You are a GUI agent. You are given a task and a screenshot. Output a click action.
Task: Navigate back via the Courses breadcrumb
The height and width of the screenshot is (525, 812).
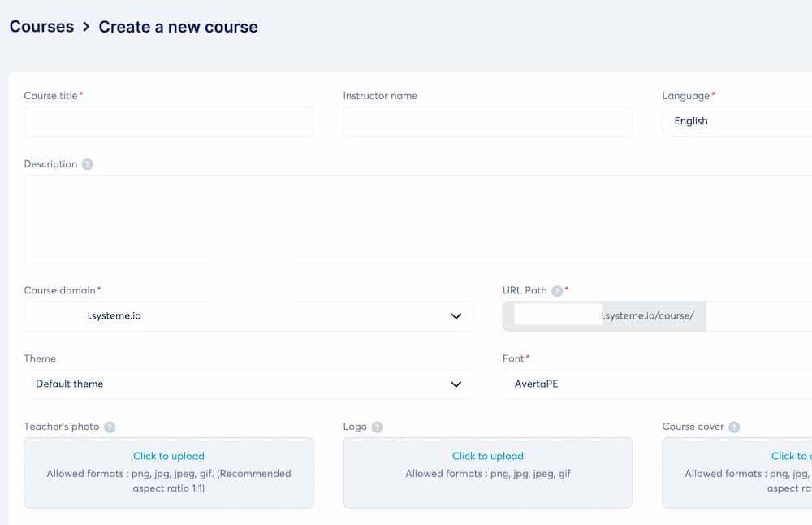(41, 26)
